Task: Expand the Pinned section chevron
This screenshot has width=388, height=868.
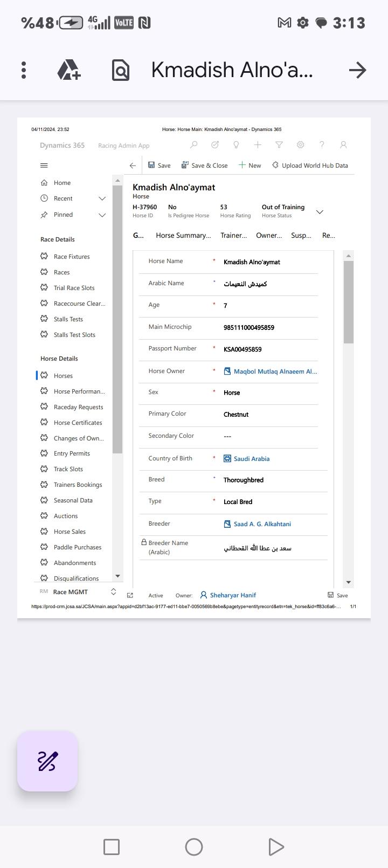Action: click(x=102, y=215)
